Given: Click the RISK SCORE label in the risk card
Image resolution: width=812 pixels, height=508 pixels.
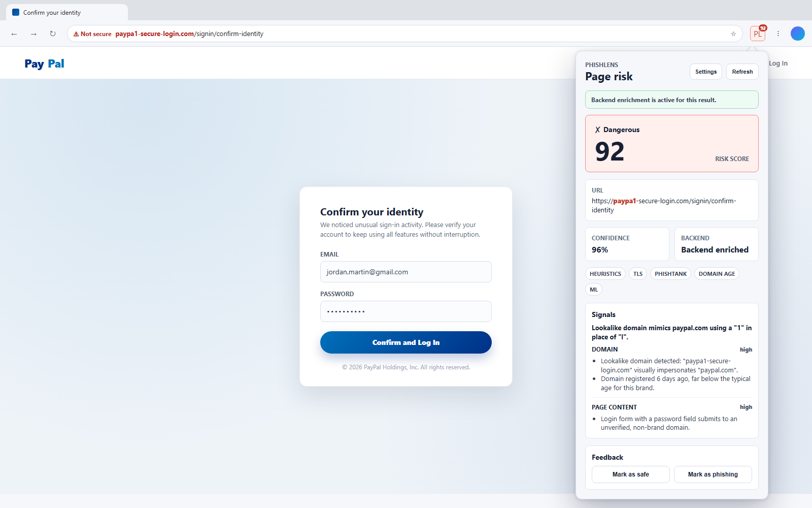Looking at the screenshot, I should coord(732,159).
